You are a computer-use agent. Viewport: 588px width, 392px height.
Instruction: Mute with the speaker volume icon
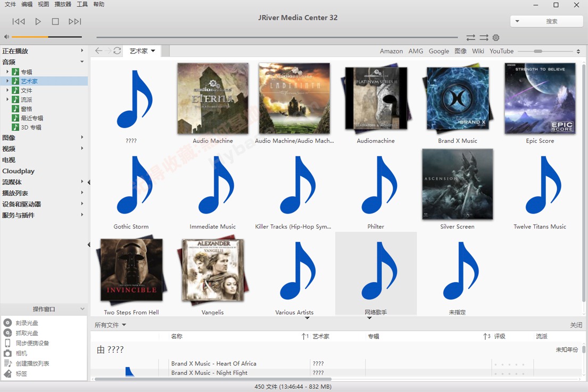point(6,37)
